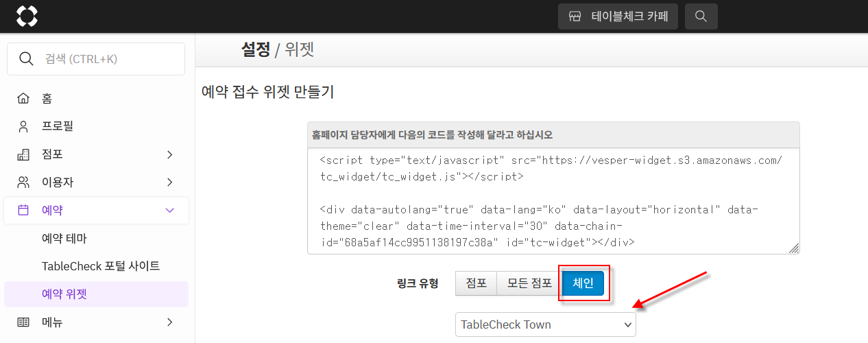The image size is (868, 343).
Task: Click the 위젯 breadcrumb text
Action: pos(300,49)
